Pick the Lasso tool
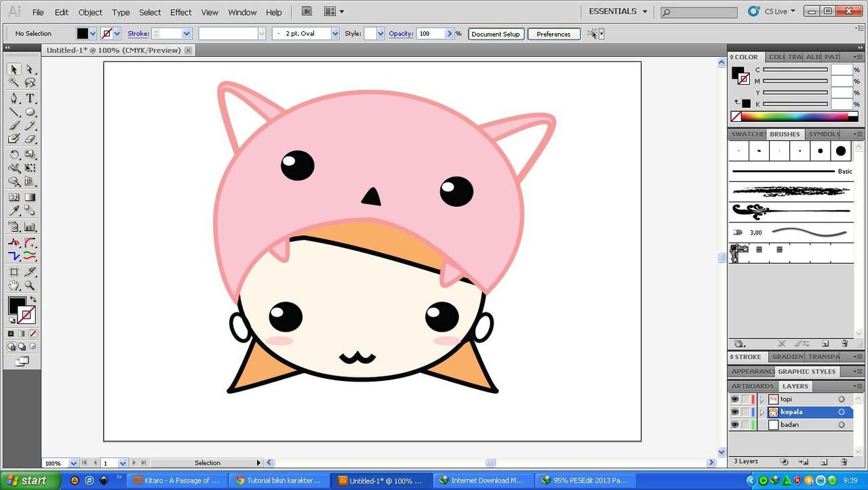Screen dimensions: 868x490 [30, 83]
